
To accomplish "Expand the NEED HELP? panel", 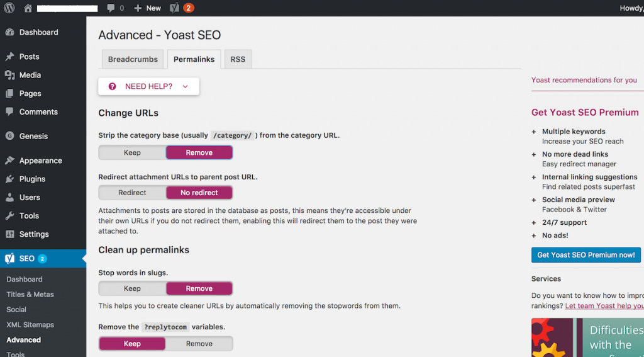I will pyautogui.click(x=148, y=86).
